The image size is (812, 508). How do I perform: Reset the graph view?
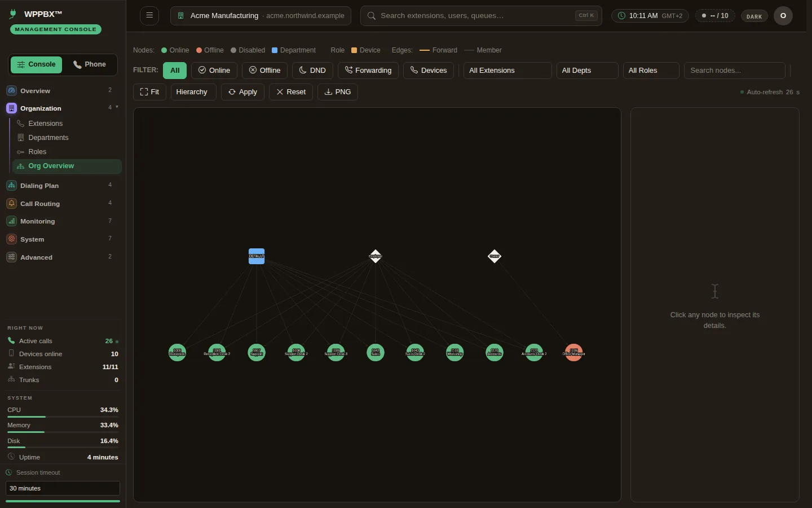coord(291,92)
